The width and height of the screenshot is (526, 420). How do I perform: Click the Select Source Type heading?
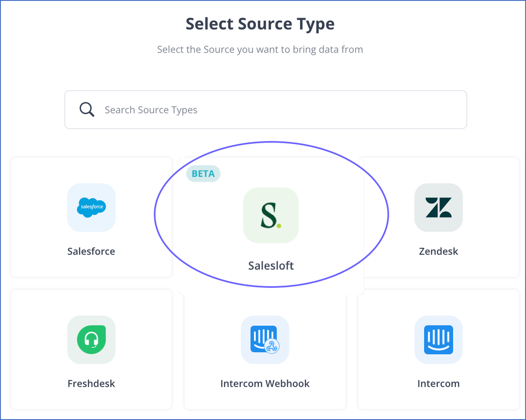(x=260, y=24)
